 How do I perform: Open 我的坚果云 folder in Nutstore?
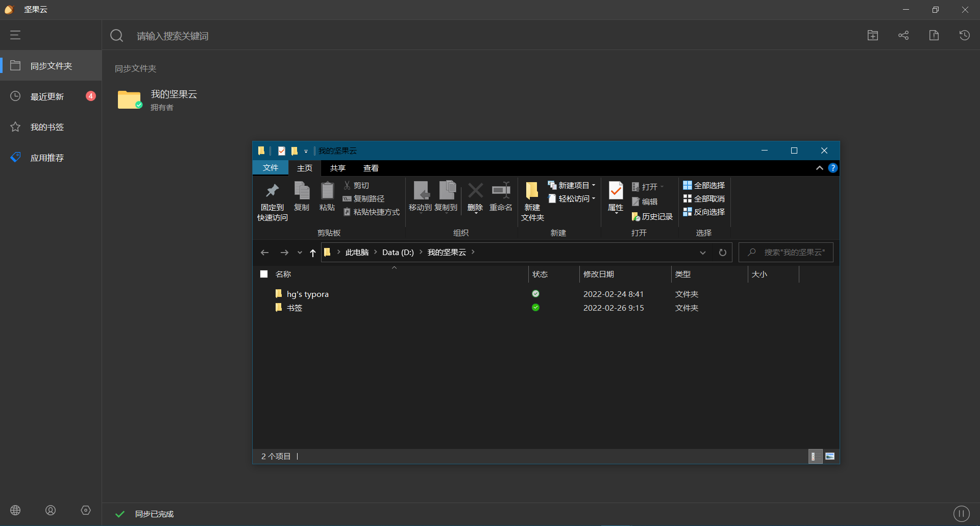157,99
